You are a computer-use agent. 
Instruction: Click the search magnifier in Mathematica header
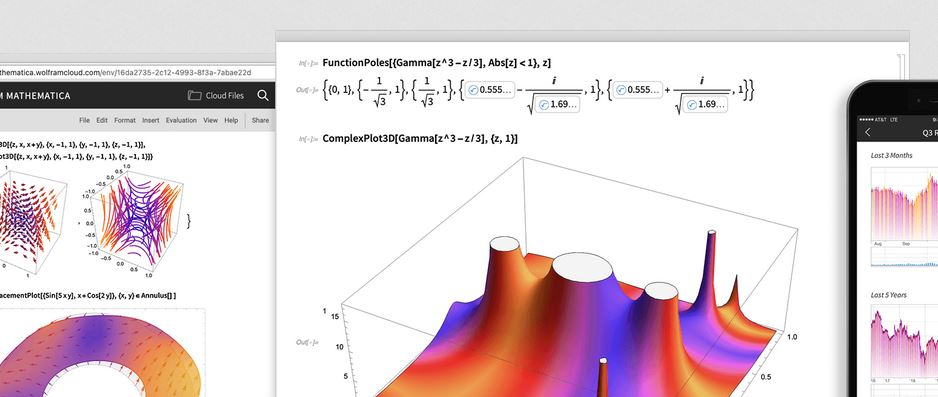(x=263, y=95)
